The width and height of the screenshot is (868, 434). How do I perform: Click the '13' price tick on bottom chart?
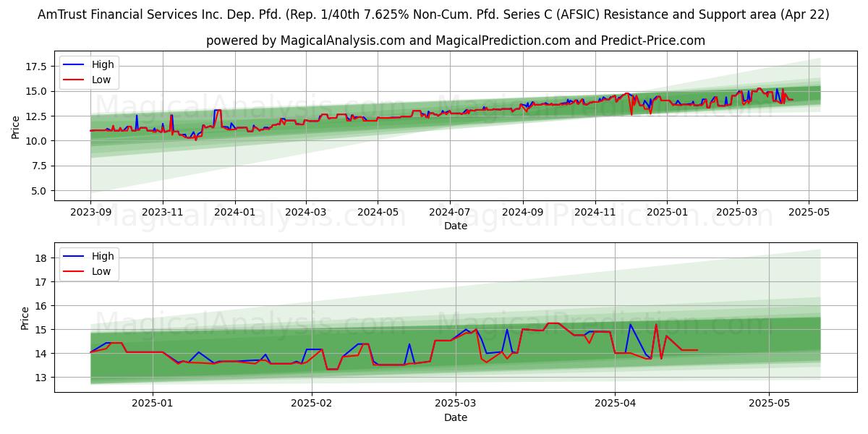[42, 378]
